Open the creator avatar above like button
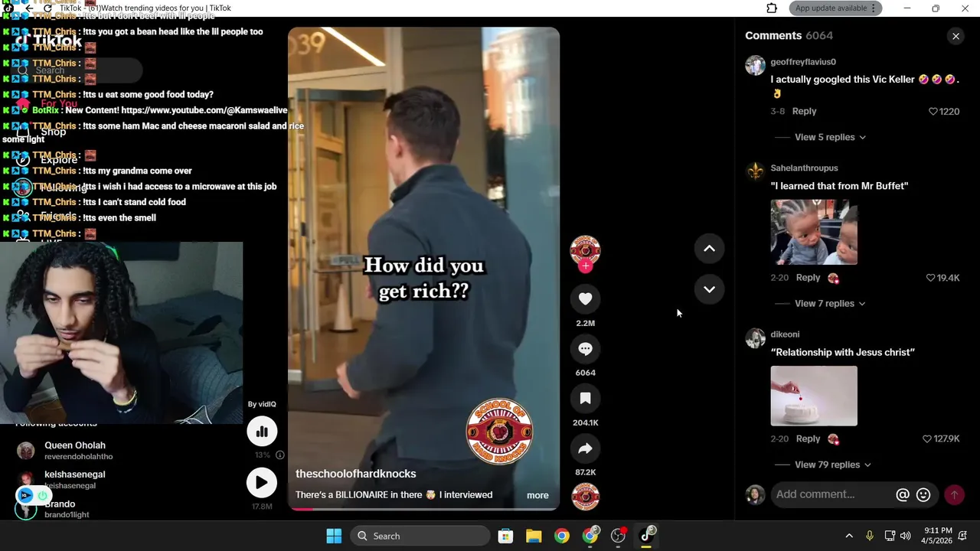Screen dimensions: 980x551 585,249
